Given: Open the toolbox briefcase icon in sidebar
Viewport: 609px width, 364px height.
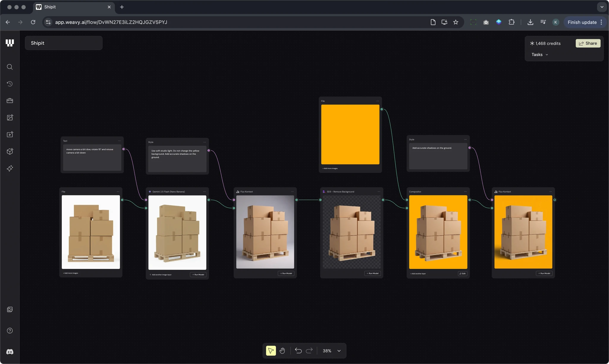Looking at the screenshot, I should click(10, 101).
